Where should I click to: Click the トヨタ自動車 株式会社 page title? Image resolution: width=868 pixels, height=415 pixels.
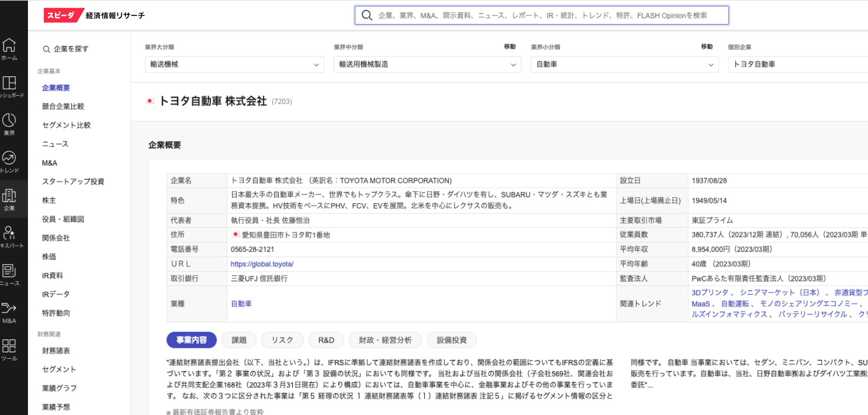pyautogui.click(x=213, y=101)
